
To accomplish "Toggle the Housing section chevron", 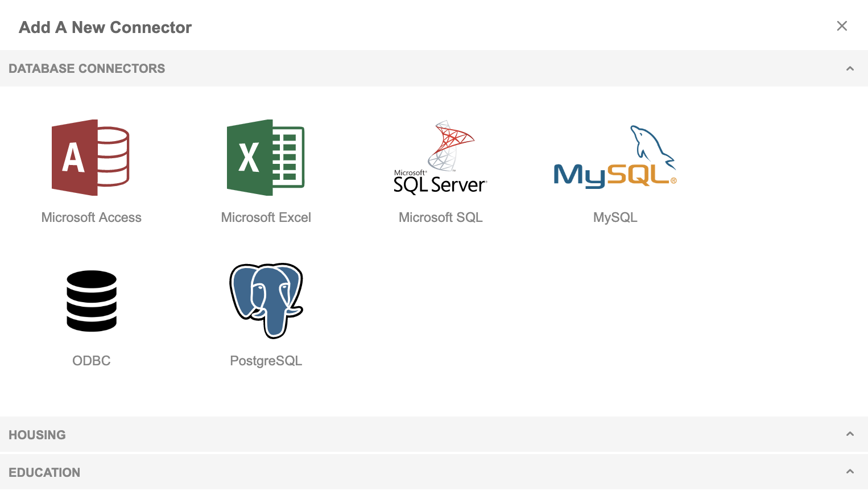I will pyautogui.click(x=850, y=434).
